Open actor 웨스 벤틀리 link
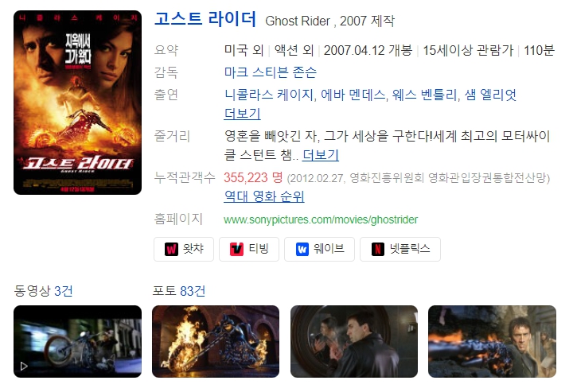The image size is (573, 392). [424, 95]
